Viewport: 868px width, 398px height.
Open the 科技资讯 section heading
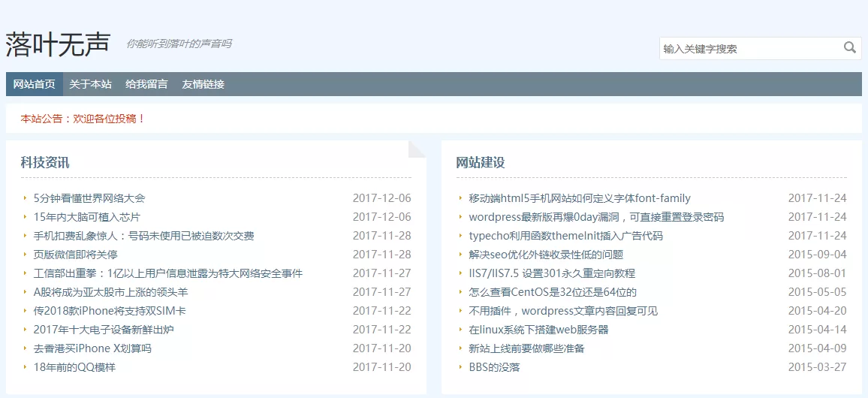click(x=45, y=162)
